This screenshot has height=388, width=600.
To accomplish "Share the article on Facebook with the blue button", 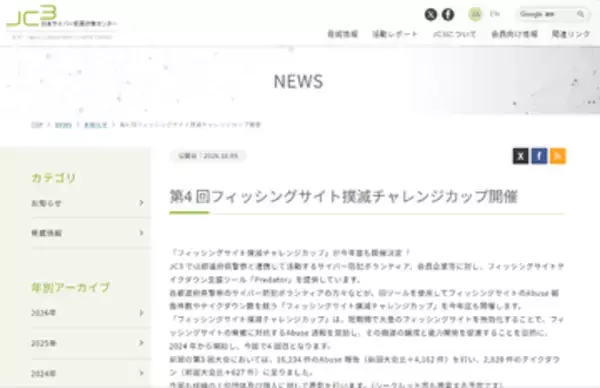I will pyautogui.click(x=539, y=156).
